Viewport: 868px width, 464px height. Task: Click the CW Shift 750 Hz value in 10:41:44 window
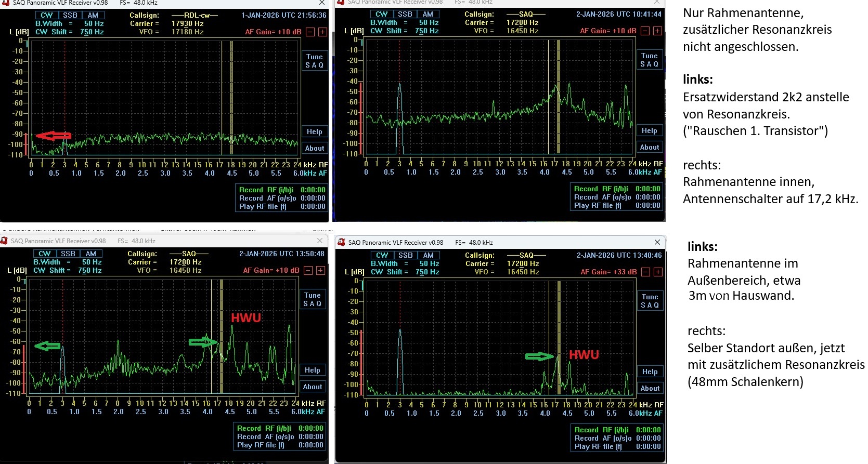click(427, 31)
